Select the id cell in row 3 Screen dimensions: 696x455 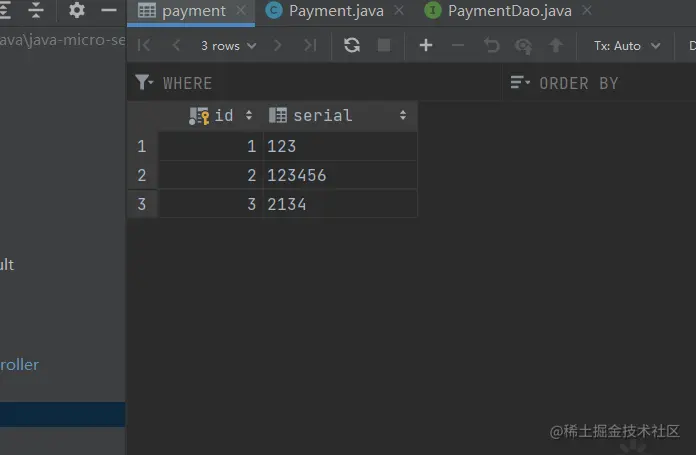[211, 204]
